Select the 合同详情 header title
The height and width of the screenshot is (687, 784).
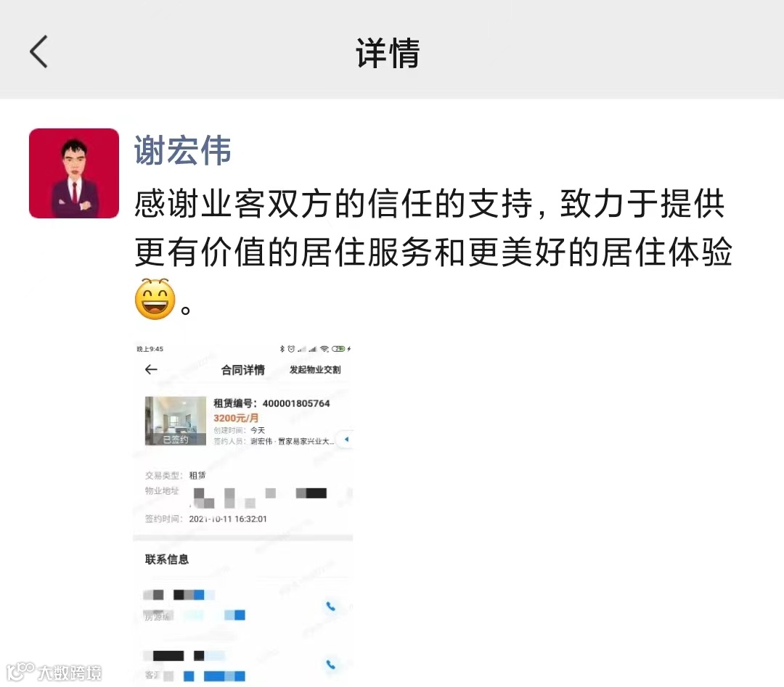click(243, 370)
